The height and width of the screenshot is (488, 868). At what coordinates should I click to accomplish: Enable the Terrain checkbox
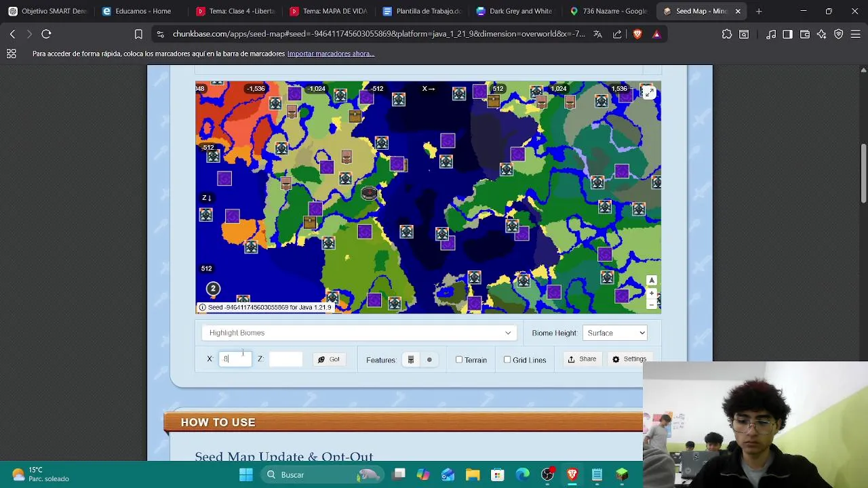459,360
